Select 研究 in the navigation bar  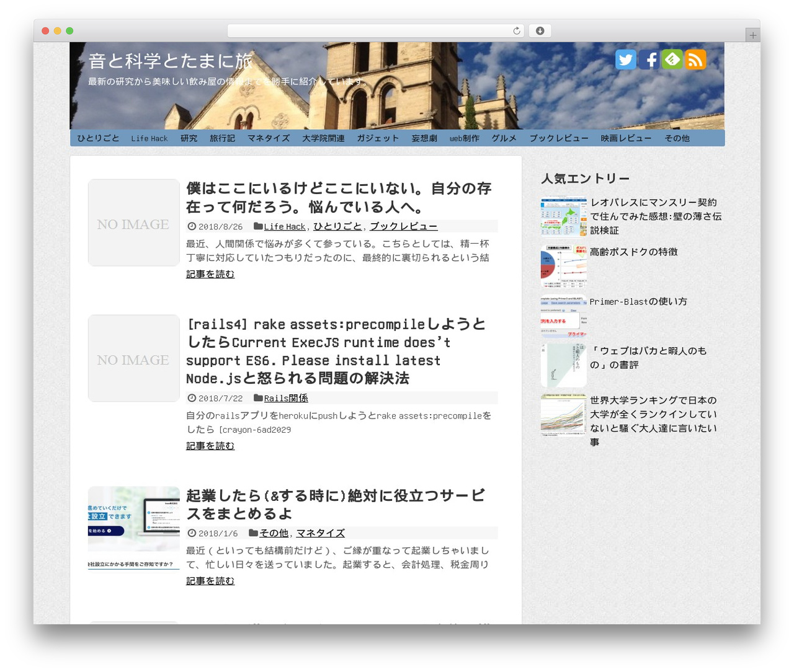(189, 138)
